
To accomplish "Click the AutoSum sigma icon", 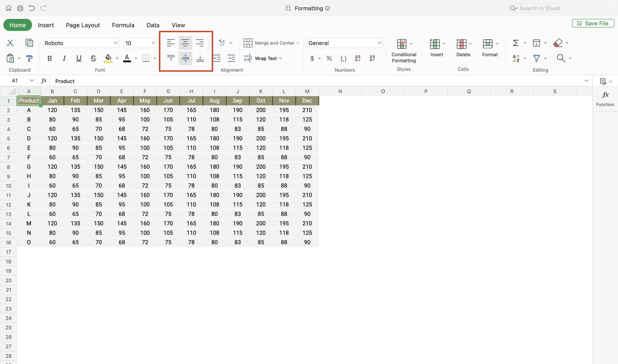I will pyautogui.click(x=515, y=43).
